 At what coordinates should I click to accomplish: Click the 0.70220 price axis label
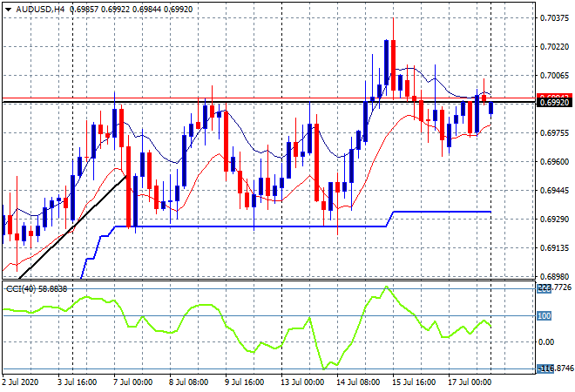point(554,46)
